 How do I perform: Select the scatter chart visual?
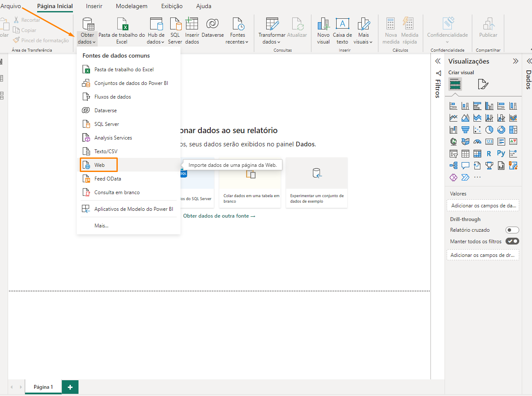tap(477, 130)
